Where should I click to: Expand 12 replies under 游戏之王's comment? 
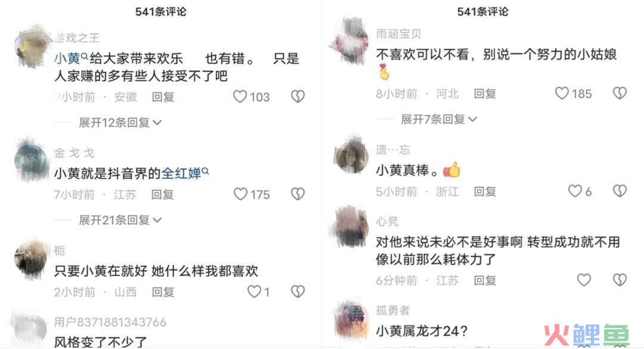pos(120,122)
